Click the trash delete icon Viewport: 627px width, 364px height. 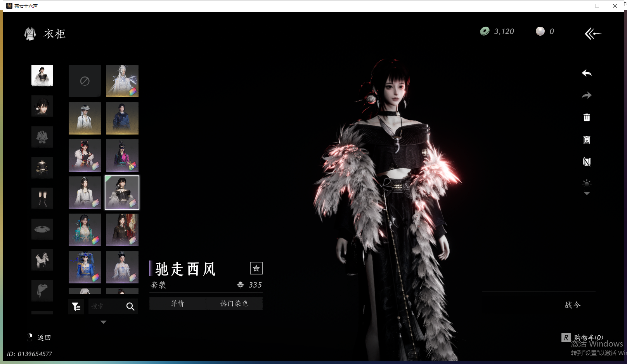586,117
